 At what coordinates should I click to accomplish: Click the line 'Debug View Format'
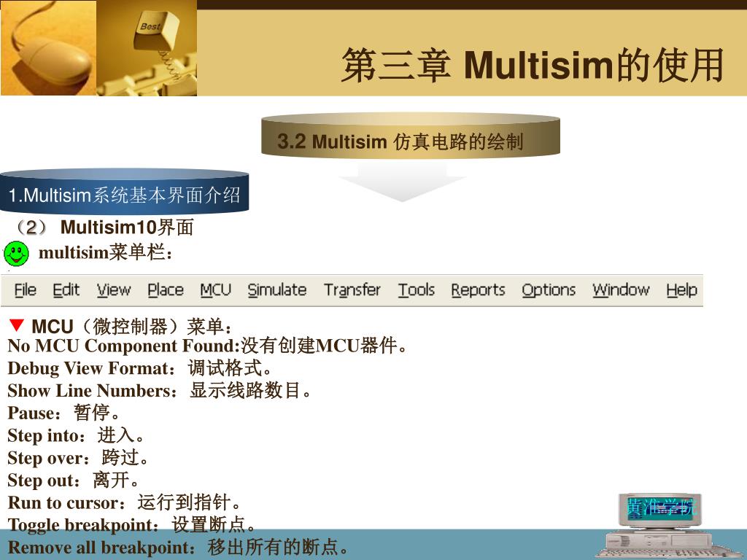pyautogui.click(x=140, y=368)
